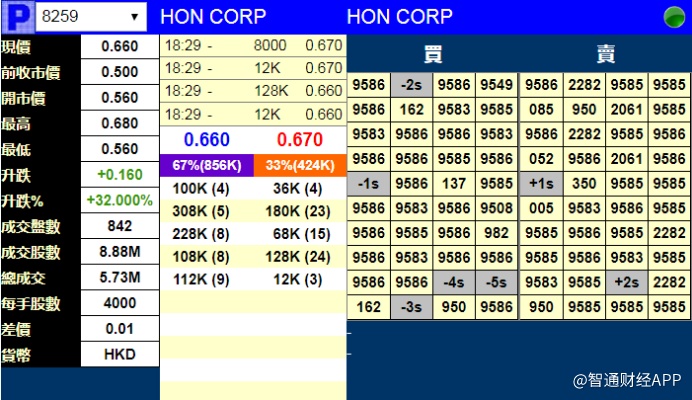Click the orange 33%(424K) ask ratio bar
Viewport: 692px width, 400px height.
300,166
